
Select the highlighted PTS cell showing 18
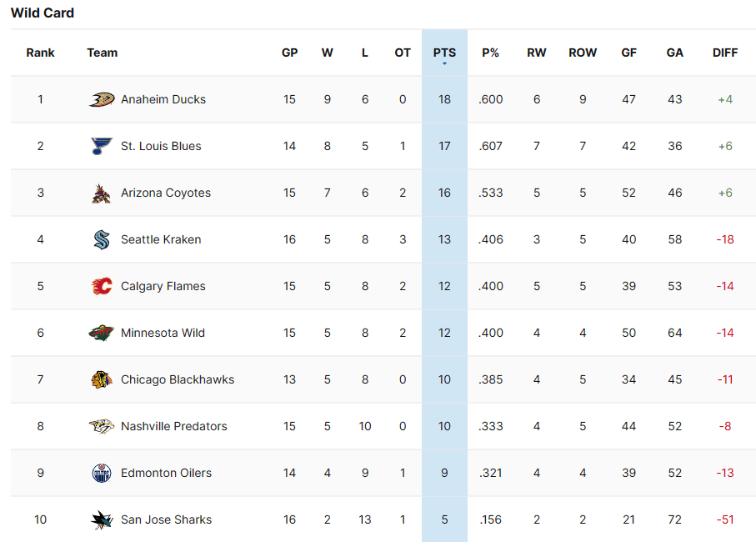click(x=444, y=99)
